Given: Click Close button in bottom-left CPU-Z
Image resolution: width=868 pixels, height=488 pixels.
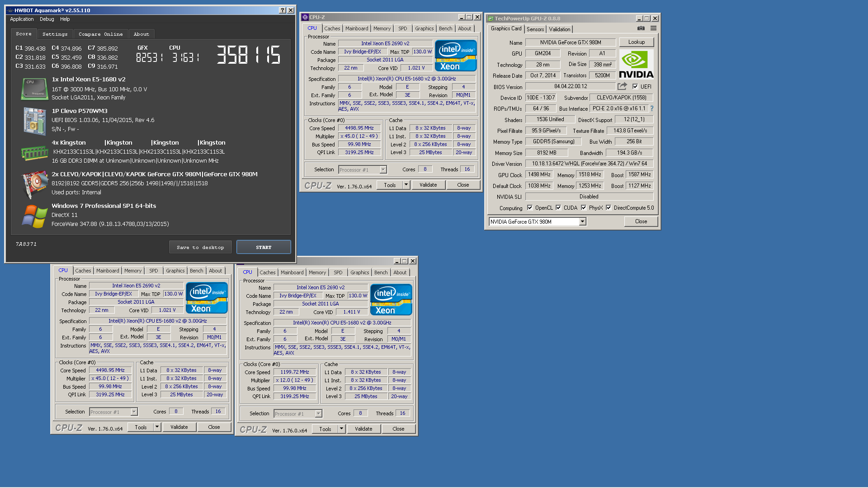Looking at the screenshot, I should pyautogui.click(x=214, y=427).
